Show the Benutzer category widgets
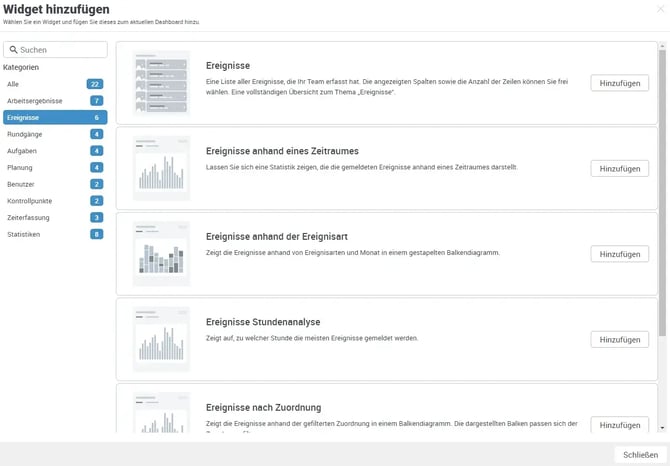The width and height of the screenshot is (670, 466). pos(55,184)
